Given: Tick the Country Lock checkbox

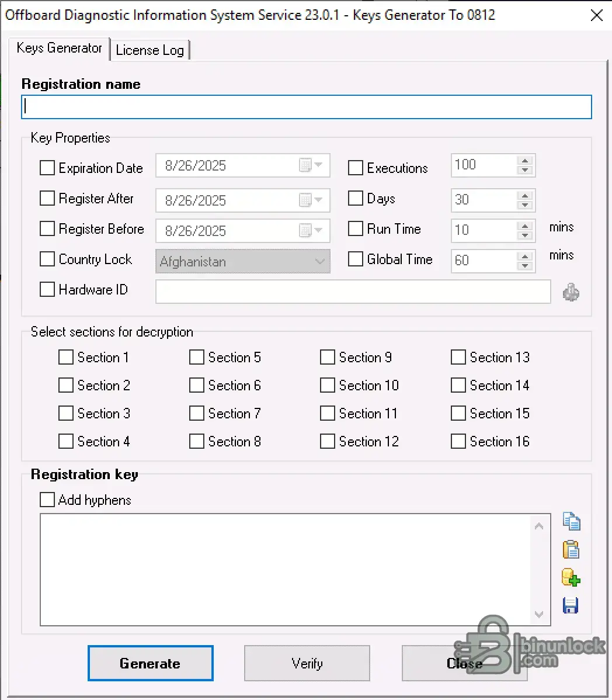Looking at the screenshot, I should pyautogui.click(x=47, y=259).
